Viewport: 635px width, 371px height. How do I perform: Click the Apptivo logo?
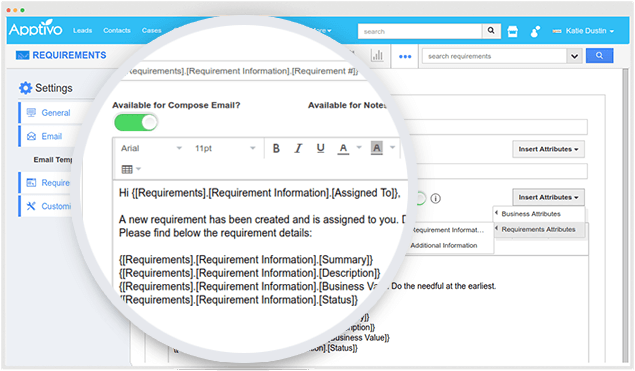[36, 29]
